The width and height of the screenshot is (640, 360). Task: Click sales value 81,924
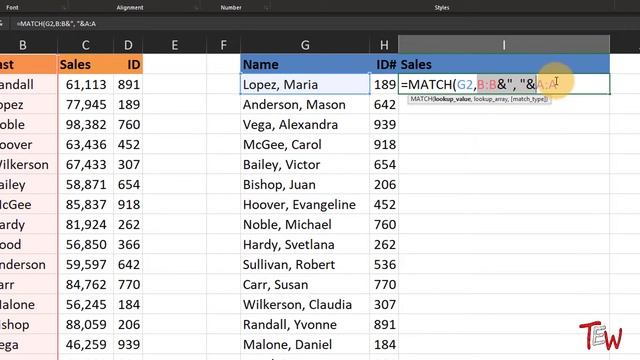pos(86,224)
